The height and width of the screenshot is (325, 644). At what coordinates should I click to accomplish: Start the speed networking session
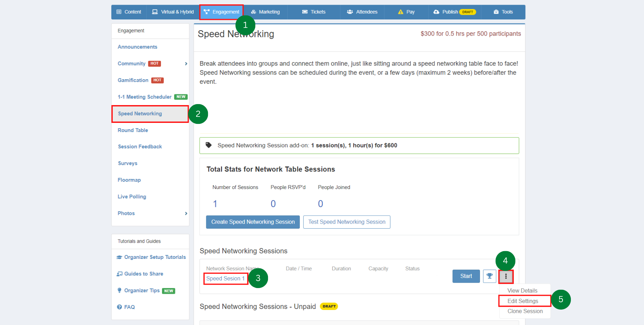tap(466, 276)
